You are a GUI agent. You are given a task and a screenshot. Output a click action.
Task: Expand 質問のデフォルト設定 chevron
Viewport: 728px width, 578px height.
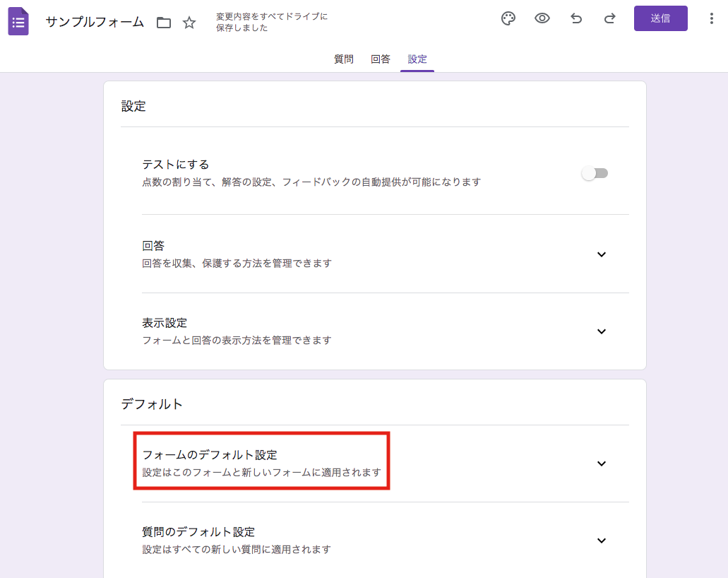click(x=602, y=541)
